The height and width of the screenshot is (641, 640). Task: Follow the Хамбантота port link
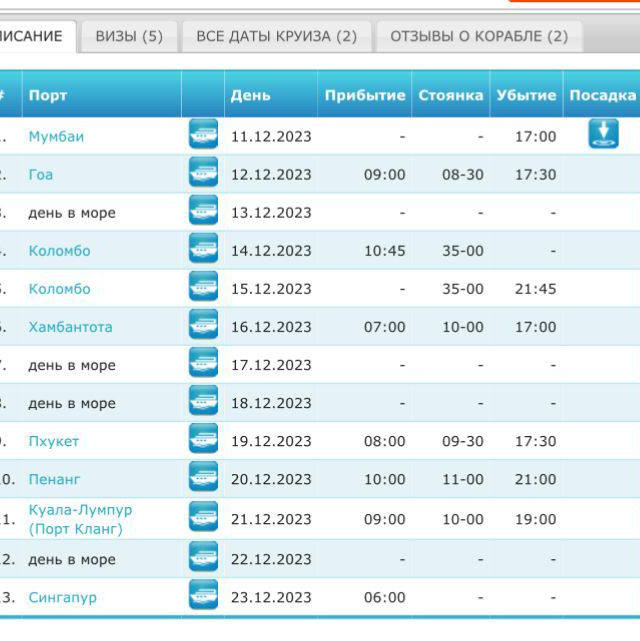[70, 327]
